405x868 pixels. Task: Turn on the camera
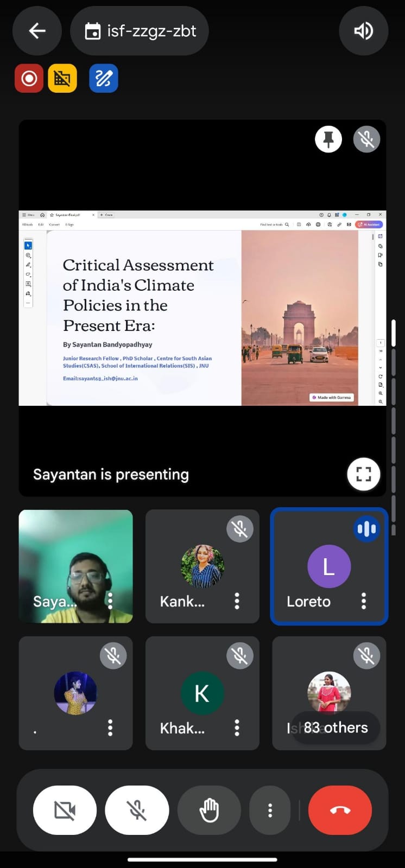65,810
